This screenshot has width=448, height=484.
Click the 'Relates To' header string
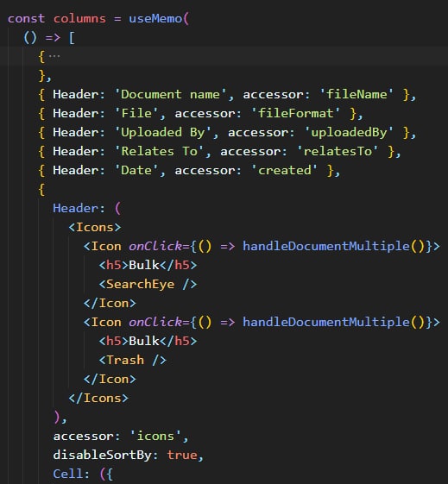pyautogui.click(x=159, y=151)
